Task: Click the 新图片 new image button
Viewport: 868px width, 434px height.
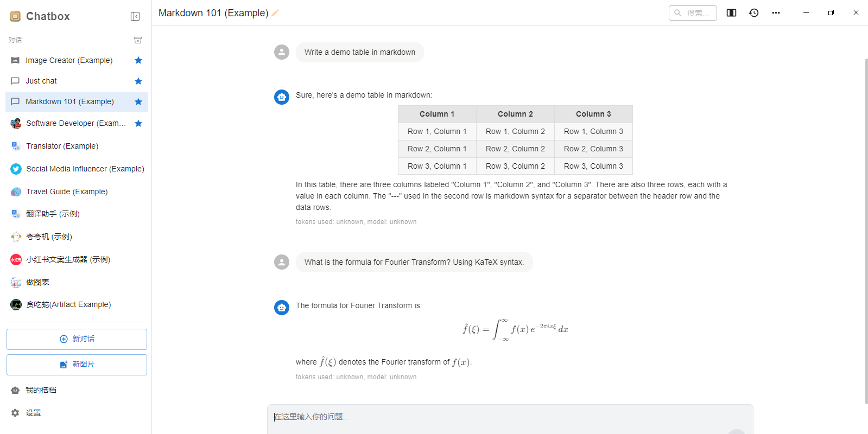Action: coord(77,365)
